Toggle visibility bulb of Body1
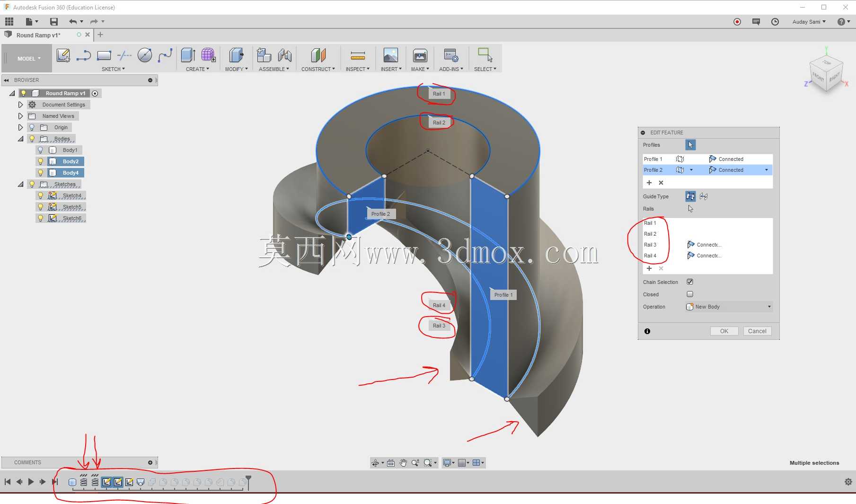The width and height of the screenshot is (856, 504). pos(40,150)
